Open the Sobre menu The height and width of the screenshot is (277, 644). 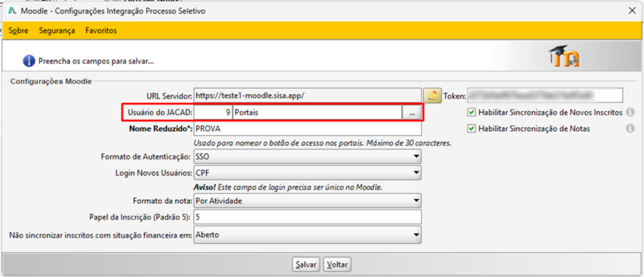point(18,31)
